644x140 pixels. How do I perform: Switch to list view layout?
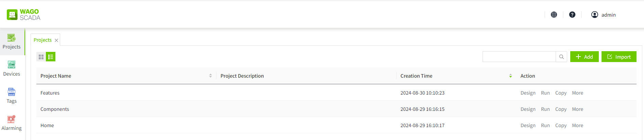[51, 57]
